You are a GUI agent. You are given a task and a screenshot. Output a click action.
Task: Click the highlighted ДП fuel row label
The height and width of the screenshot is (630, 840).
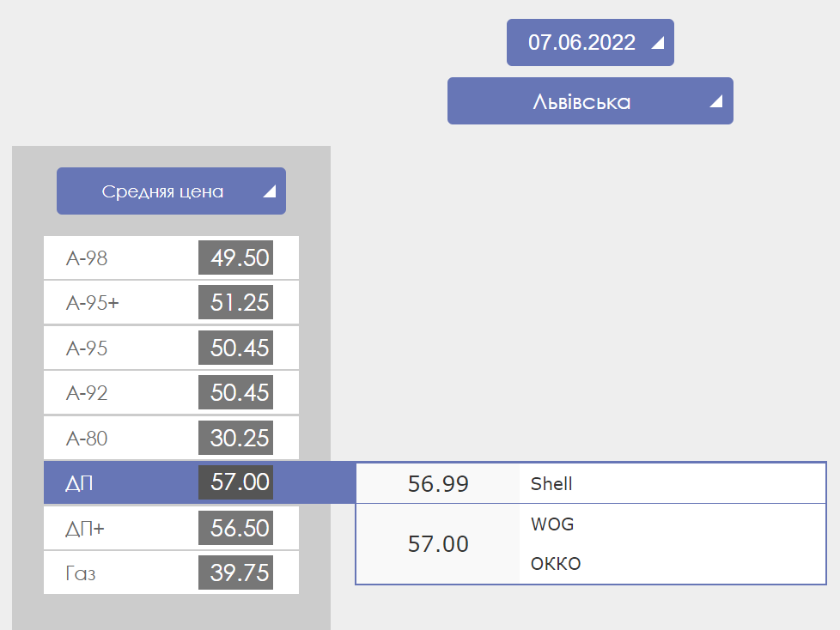click(80, 483)
